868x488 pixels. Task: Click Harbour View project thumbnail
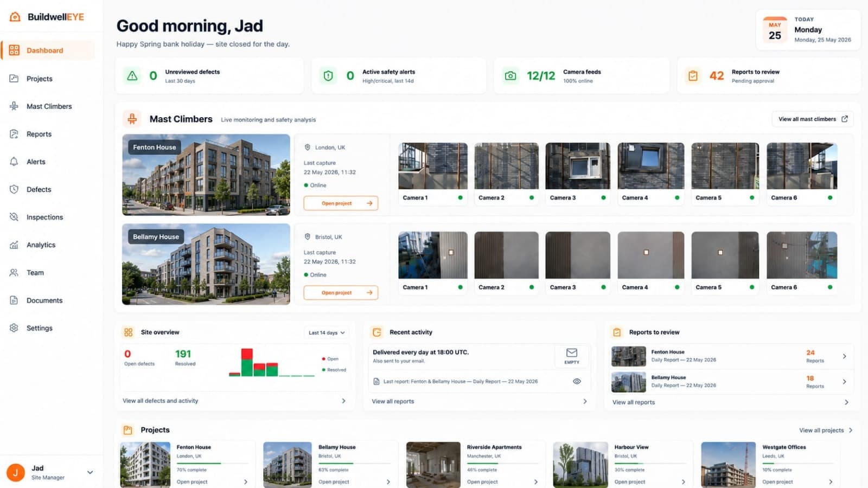580,465
